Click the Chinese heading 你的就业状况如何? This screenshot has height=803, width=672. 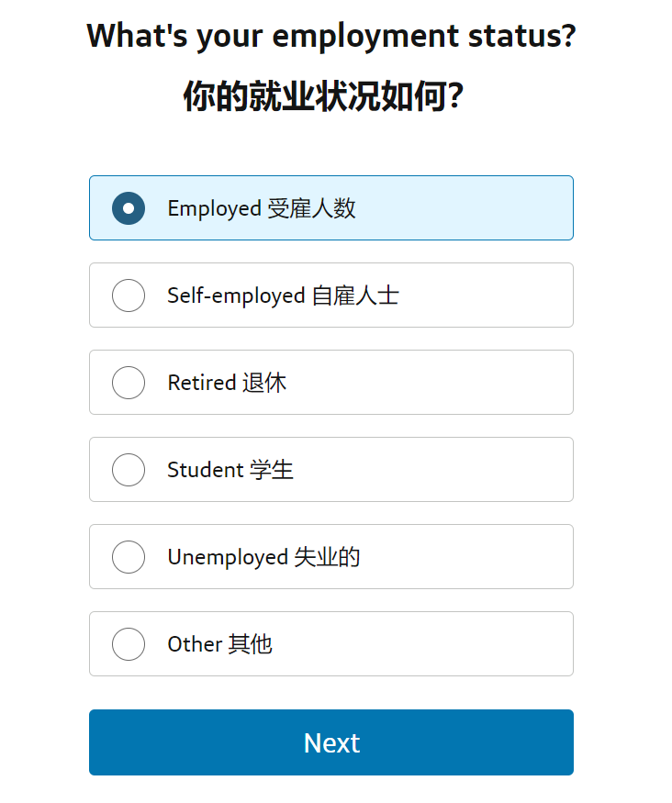pyautogui.click(x=322, y=96)
